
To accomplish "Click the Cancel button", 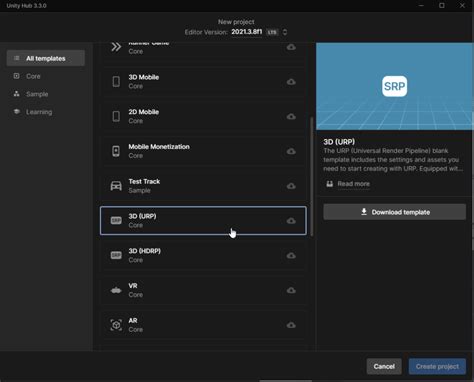I will click(x=384, y=366).
